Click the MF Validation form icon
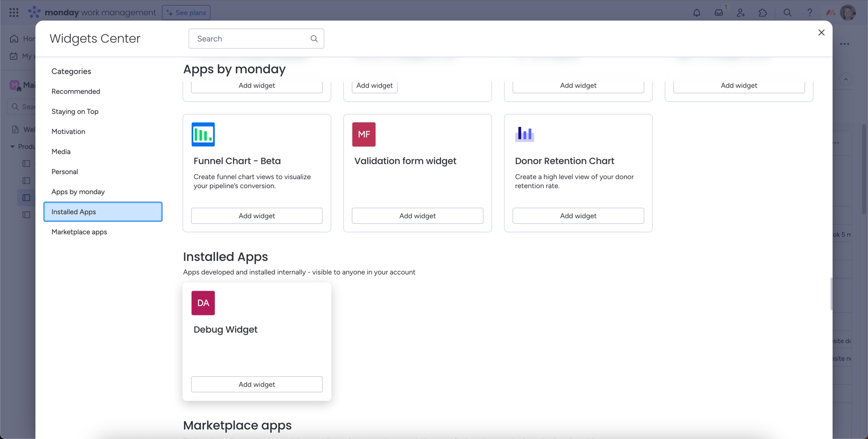 click(364, 134)
